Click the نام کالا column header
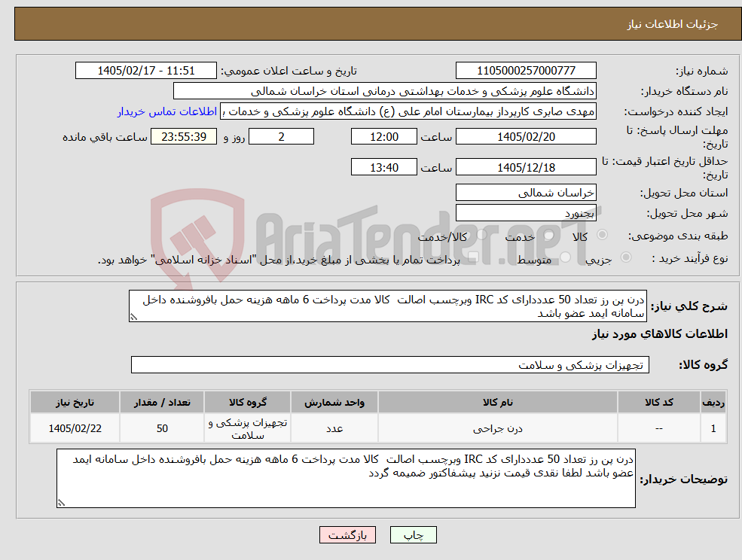This screenshot has height=560, width=742. pos(497,402)
